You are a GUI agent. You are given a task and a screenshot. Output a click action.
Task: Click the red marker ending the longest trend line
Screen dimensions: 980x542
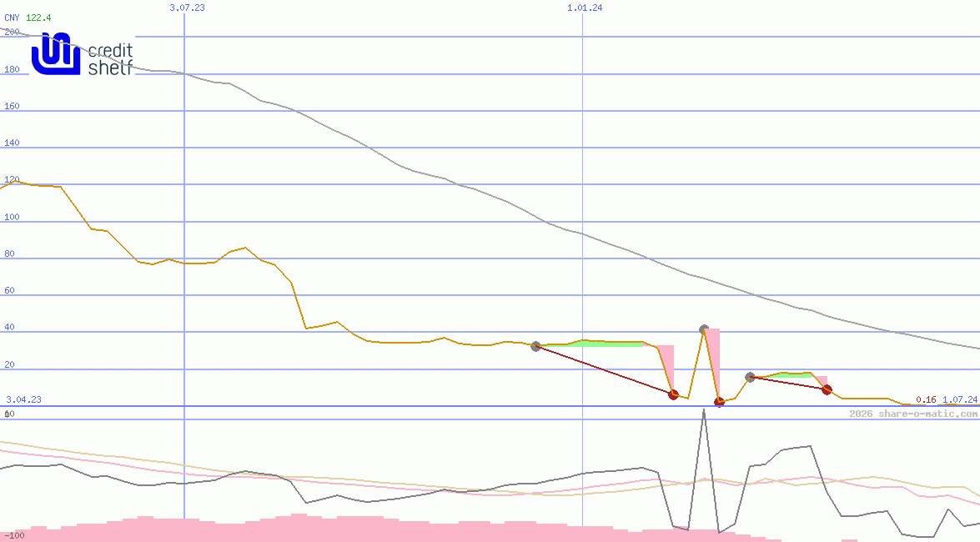point(673,394)
